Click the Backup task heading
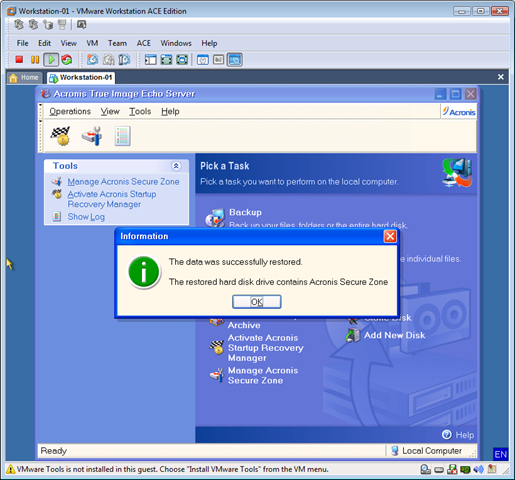This screenshot has width=515, height=480. point(245,212)
